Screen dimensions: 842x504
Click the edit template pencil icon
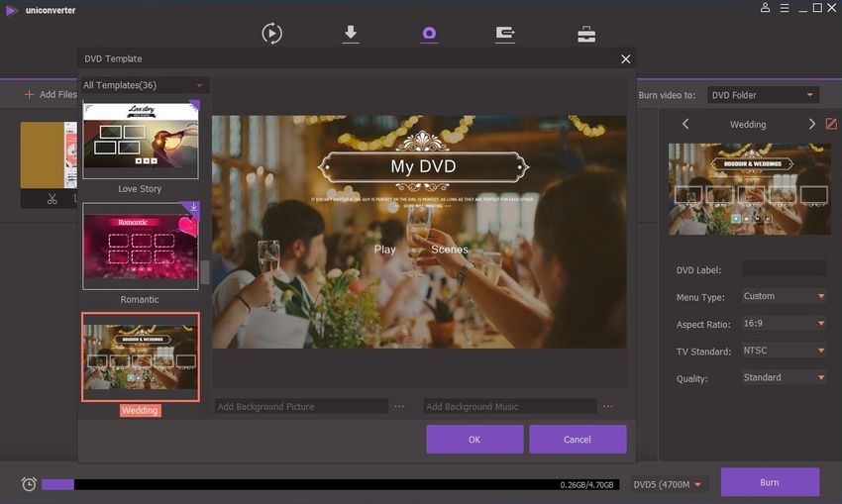click(x=831, y=124)
